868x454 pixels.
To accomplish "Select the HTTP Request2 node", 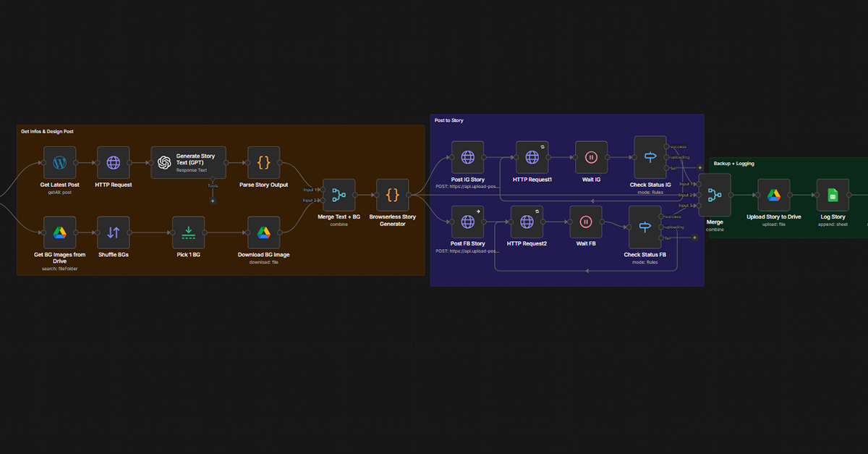I will click(526, 222).
